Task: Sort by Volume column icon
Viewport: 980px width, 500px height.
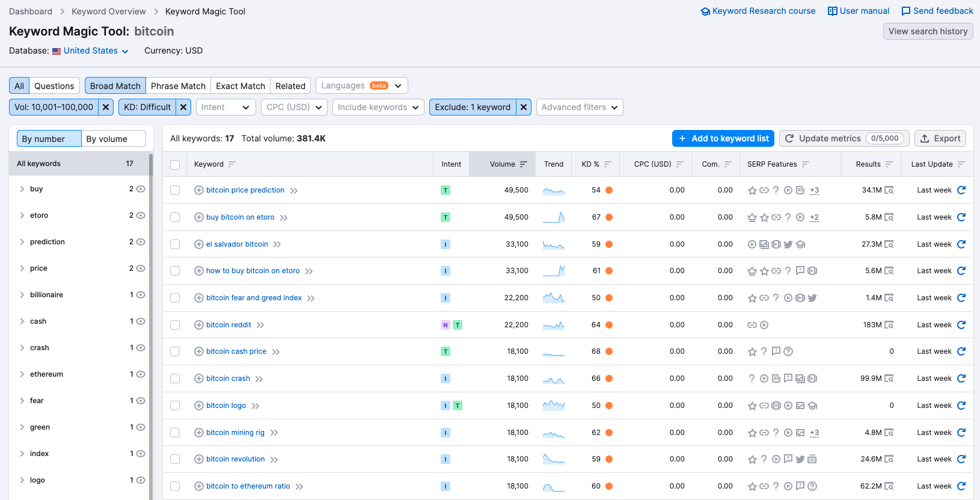Action: click(x=524, y=164)
